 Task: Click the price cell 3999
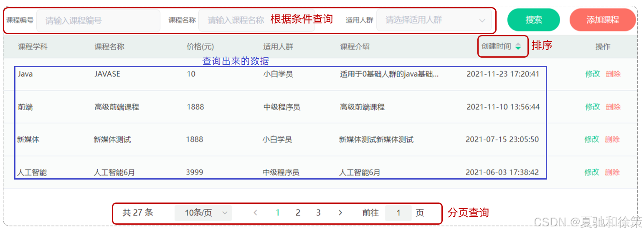coord(195,172)
